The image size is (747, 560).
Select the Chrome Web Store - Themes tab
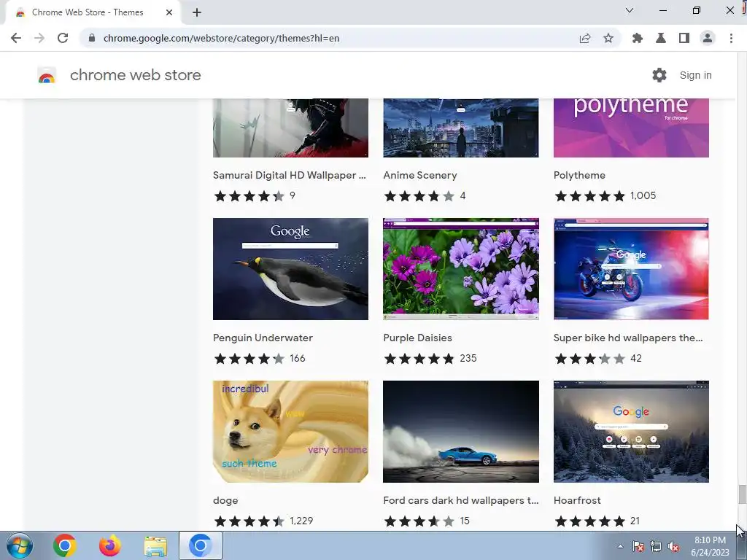93,12
